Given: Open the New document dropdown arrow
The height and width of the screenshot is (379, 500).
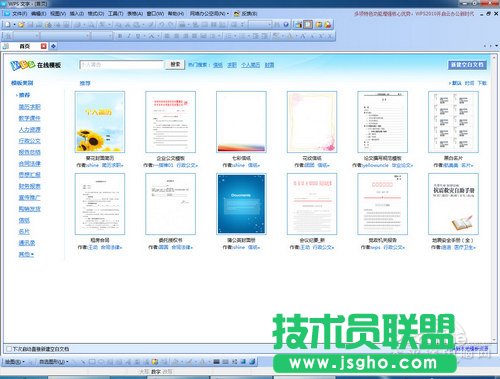Looking at the screenshot, I should 14,25.
